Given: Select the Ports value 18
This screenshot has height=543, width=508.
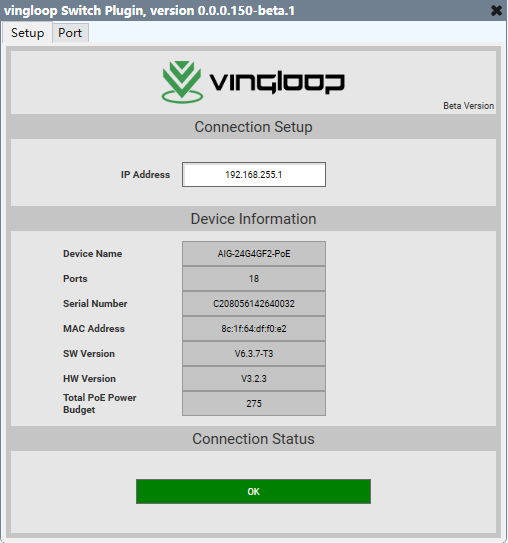Looking at the screenshot, I should (254, 278).
